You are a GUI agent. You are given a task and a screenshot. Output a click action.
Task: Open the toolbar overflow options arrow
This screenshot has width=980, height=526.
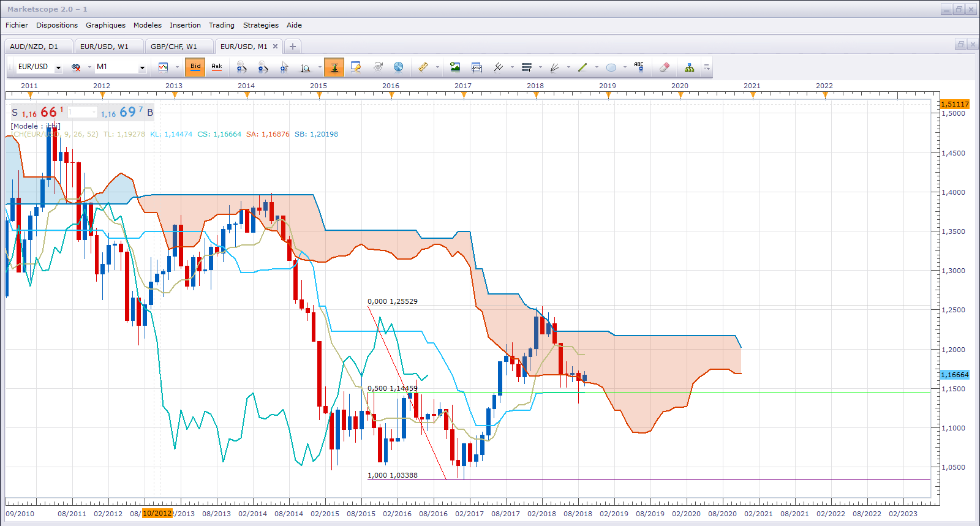pyautogui.click(x=707, y=67)
